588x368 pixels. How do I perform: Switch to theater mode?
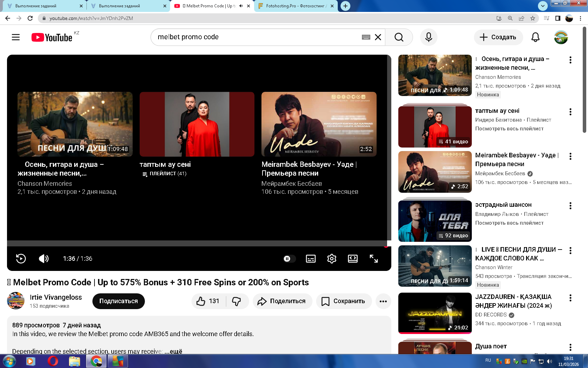pos(353,259)
